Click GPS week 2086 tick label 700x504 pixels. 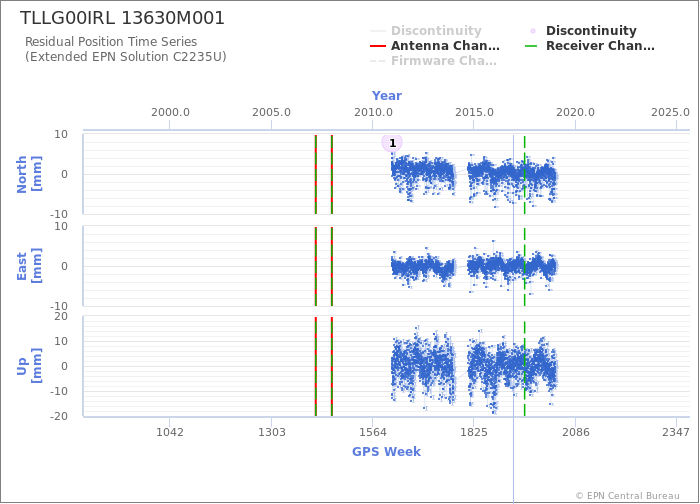[x=576, y=432]
